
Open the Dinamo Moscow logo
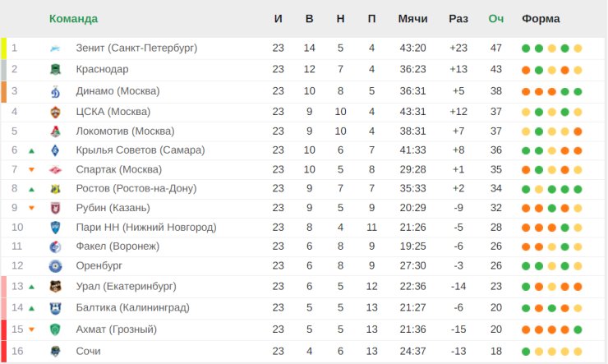[55, 91]
